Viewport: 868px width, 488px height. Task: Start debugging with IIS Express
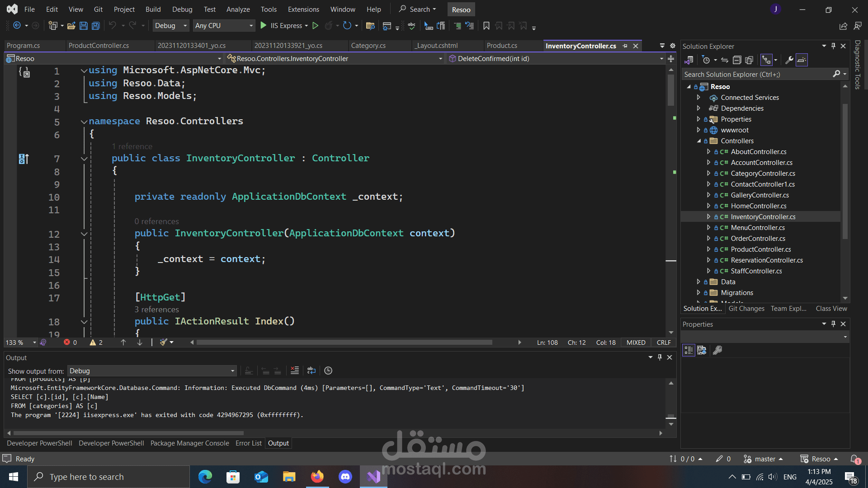click(x=283, y=26)
